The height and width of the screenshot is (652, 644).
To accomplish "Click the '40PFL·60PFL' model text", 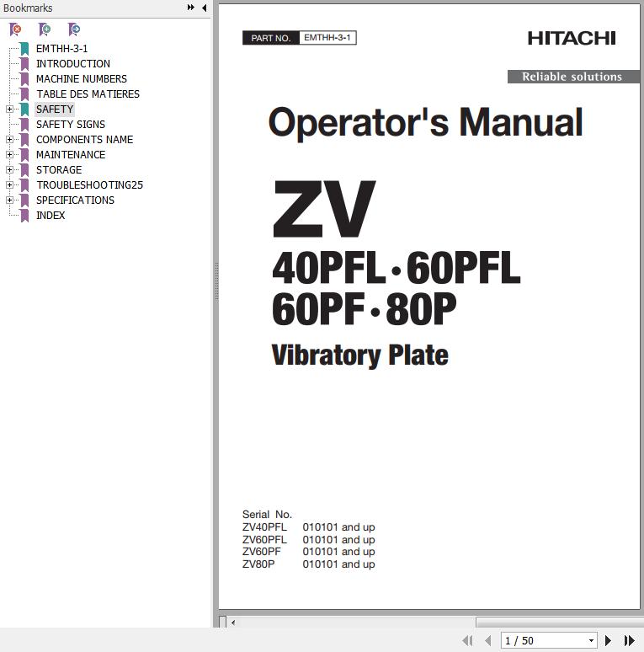I will pos(397,268).
